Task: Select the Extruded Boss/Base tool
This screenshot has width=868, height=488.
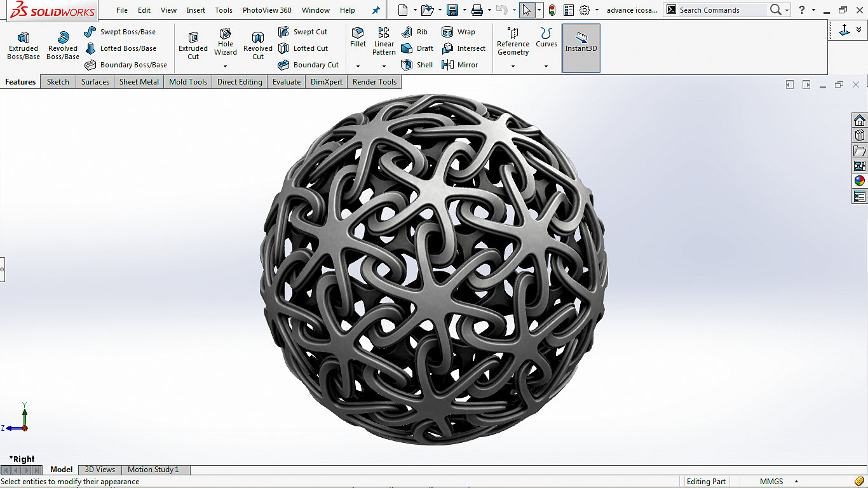Action: (x=24, y=46)
